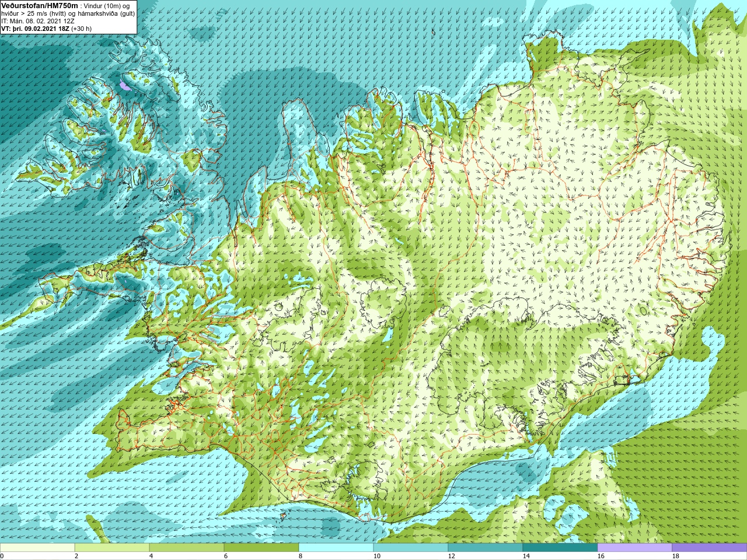Click the 'IT: Mán. 08. 02. 2021 12Z' line

38,21
